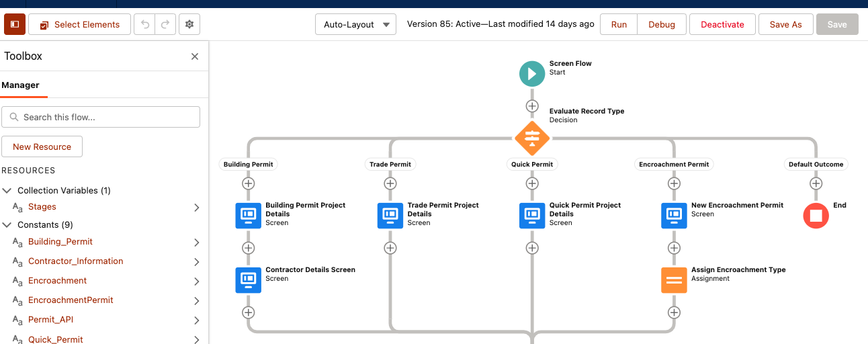Image resolution: width=868 pixels, height=344 pixels.
Task: Add element below Trade Permit Project Details
Action: [390, 248]
